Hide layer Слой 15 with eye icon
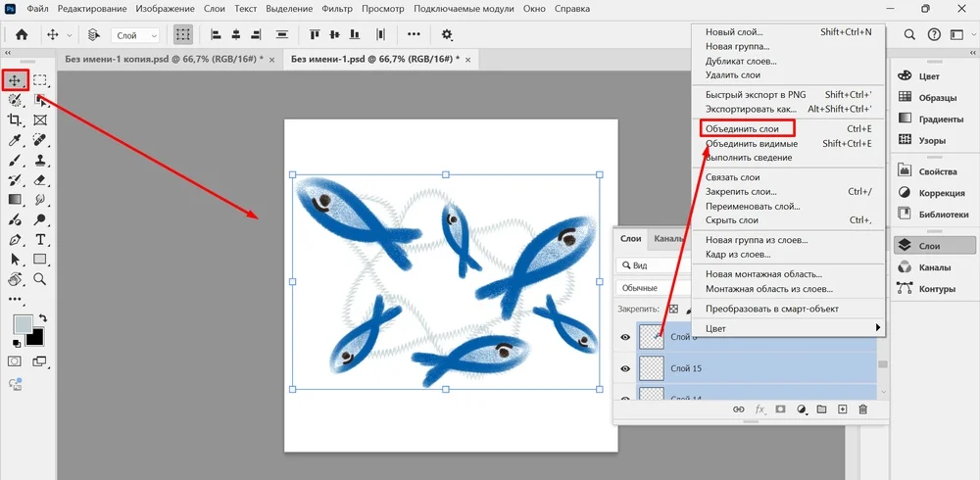Screen dimensions: 980x480 625,368
